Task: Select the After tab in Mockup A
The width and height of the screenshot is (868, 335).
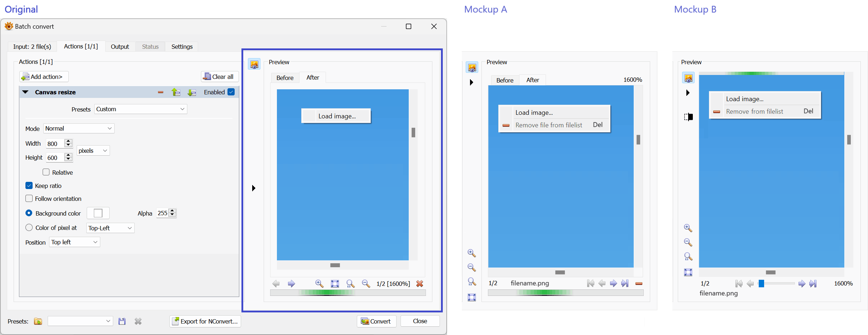Action: 533,80
